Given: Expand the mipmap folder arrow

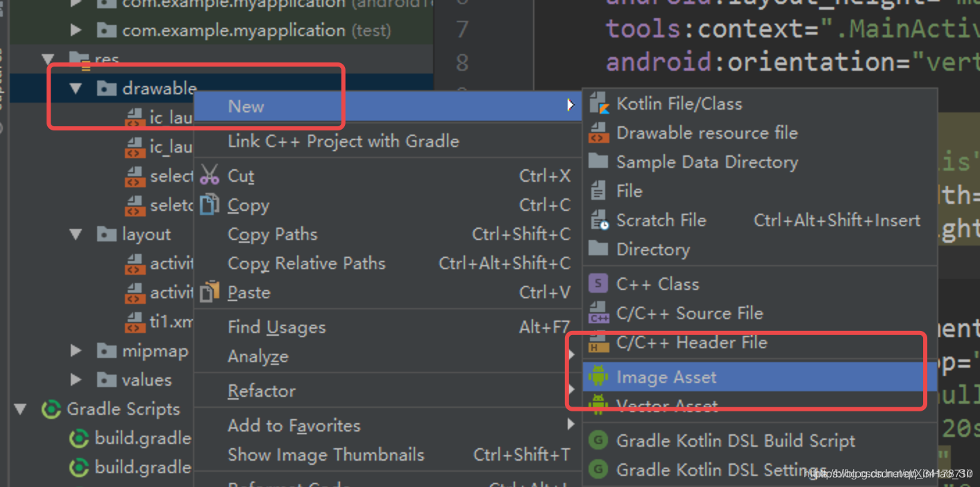Looking at the screenshot, I should click(76, 351).
